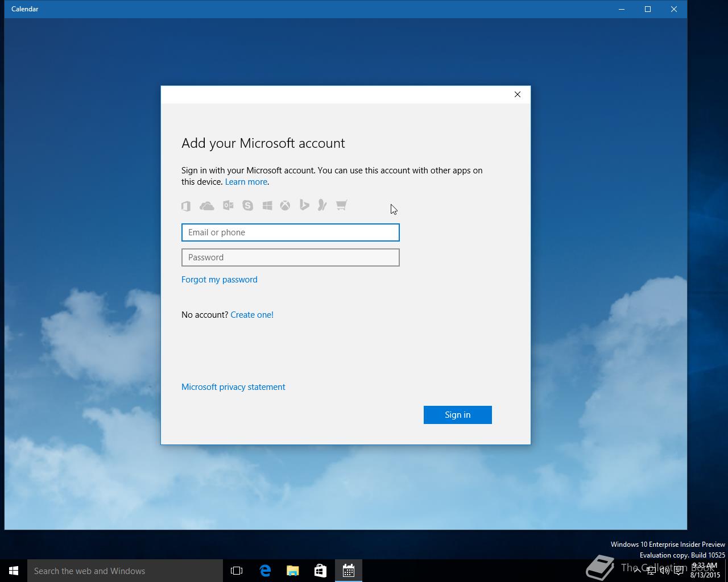Open the volume tray icon
The height and width of the screenshot is (582, 728).
point(665,571)
